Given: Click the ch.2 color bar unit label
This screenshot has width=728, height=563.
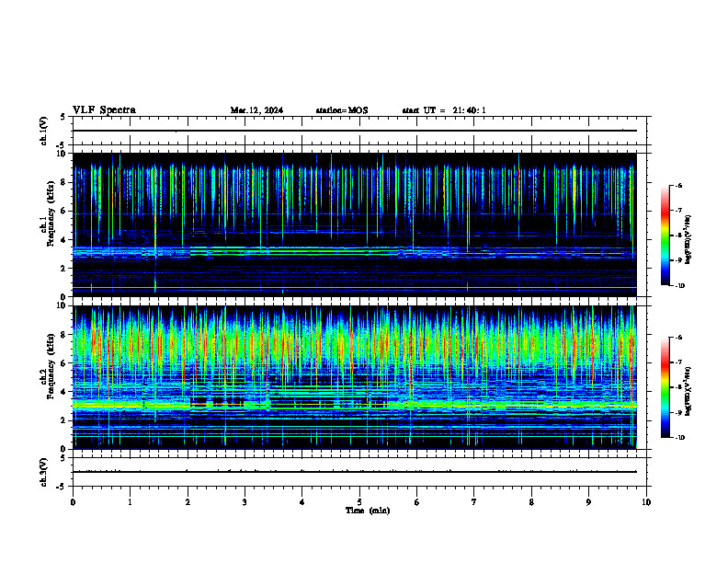Looking at the screenshot, I should point(688,391).
